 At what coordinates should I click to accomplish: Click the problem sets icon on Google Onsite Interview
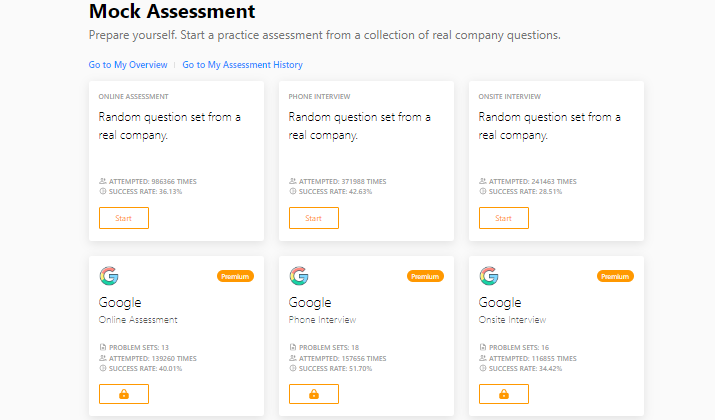(482, 347)
